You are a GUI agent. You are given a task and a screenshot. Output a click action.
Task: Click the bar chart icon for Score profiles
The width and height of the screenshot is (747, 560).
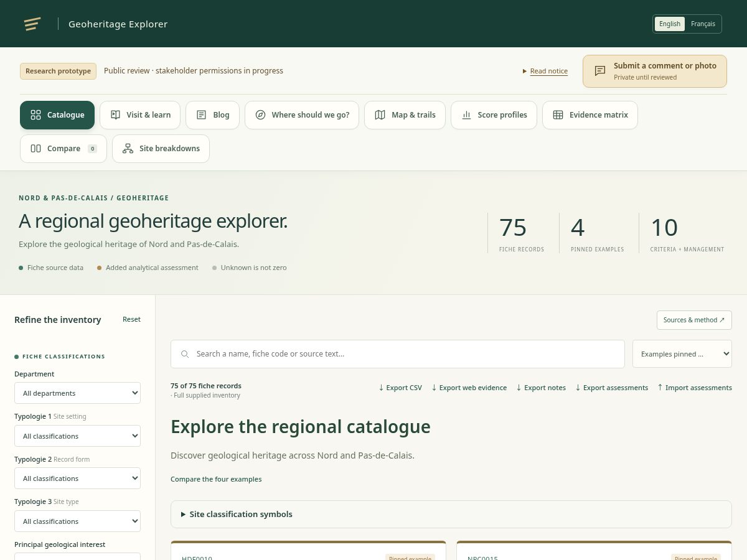click(466, 115)
